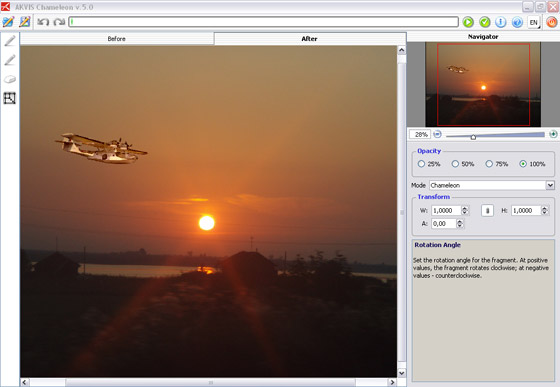Toggle the proportions lock between W and H

[x=487, y=211]
